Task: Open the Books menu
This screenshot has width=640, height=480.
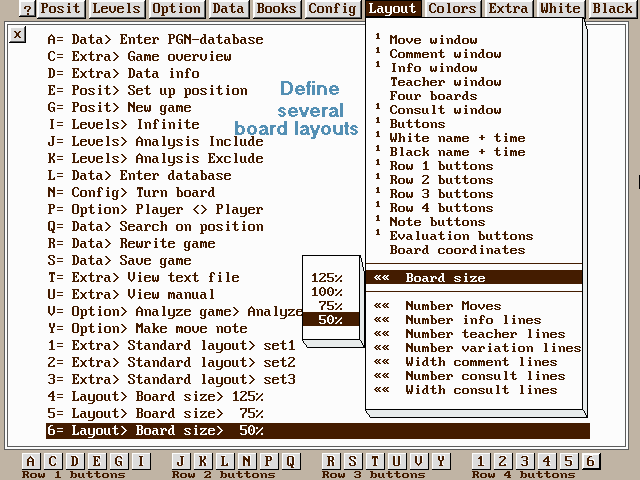Action: (276, 9)
